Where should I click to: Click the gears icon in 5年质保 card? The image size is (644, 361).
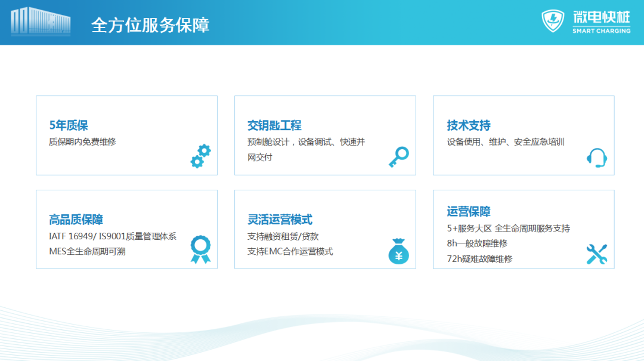point(201,156)
